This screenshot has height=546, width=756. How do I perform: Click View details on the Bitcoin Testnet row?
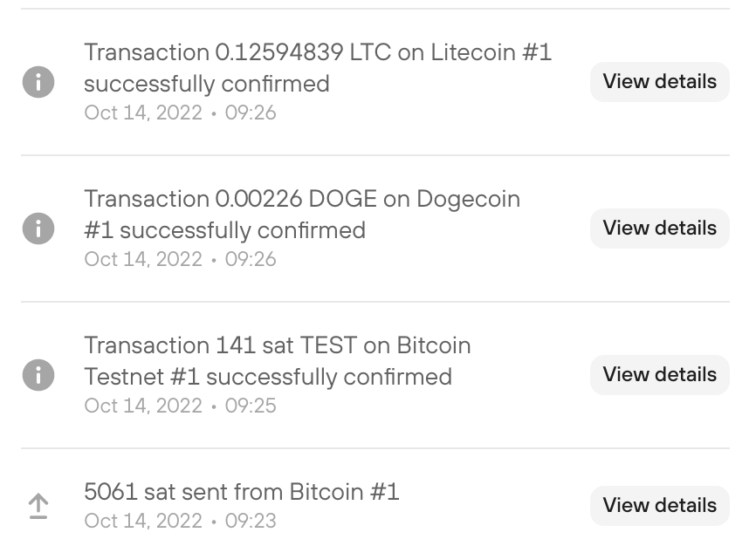659,374
